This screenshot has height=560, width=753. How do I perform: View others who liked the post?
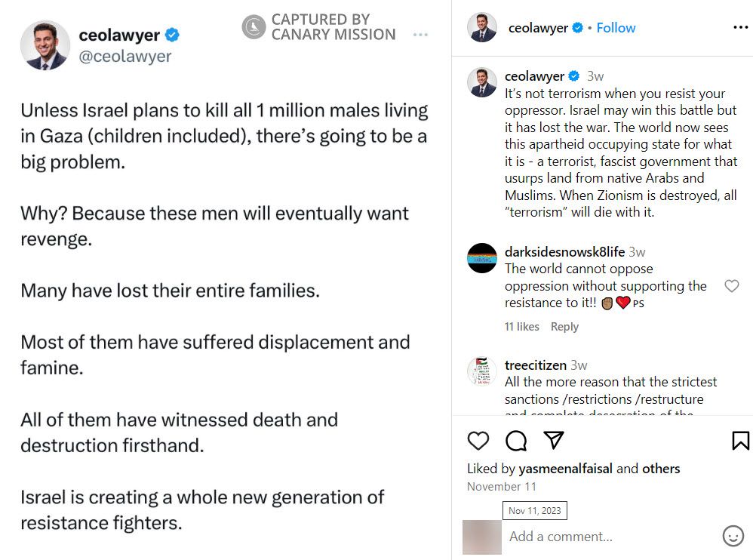(x=661, y=468)
